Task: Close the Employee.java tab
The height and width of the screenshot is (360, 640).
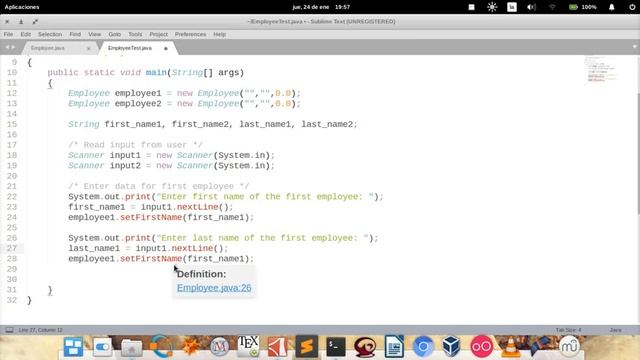Action: coord(89,49)
